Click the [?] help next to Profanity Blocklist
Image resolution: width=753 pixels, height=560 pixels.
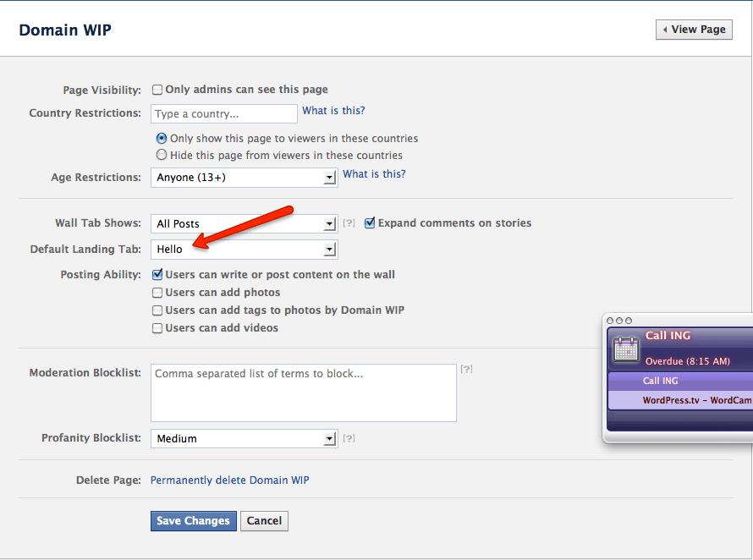[x=349, y=437]
